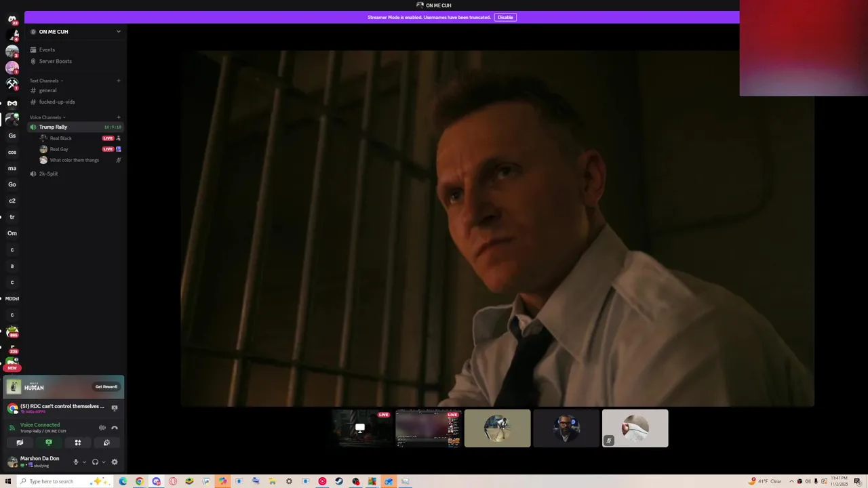Screen dimensions: 868x488
Task: Open the Activities launcher button
Action: point(78,443)
